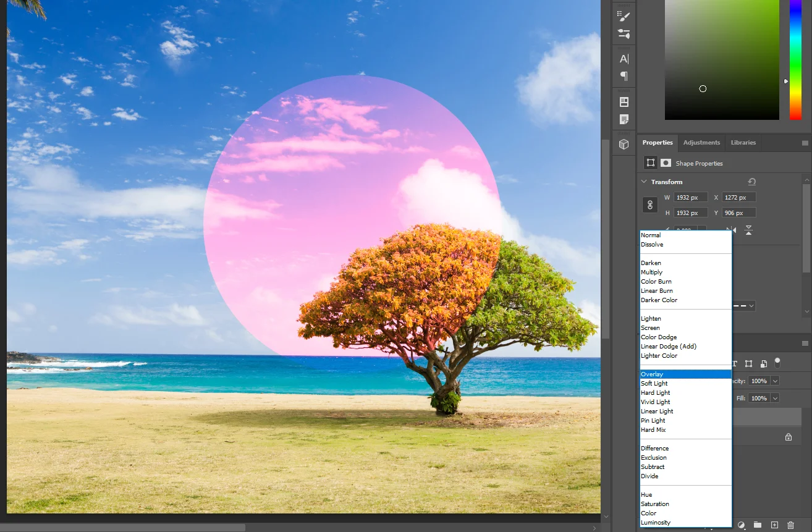The width and height of the screenshot is (812, 532).
Task: Toggle the lock icon on the layer
Action: click(x=788, y=437)
